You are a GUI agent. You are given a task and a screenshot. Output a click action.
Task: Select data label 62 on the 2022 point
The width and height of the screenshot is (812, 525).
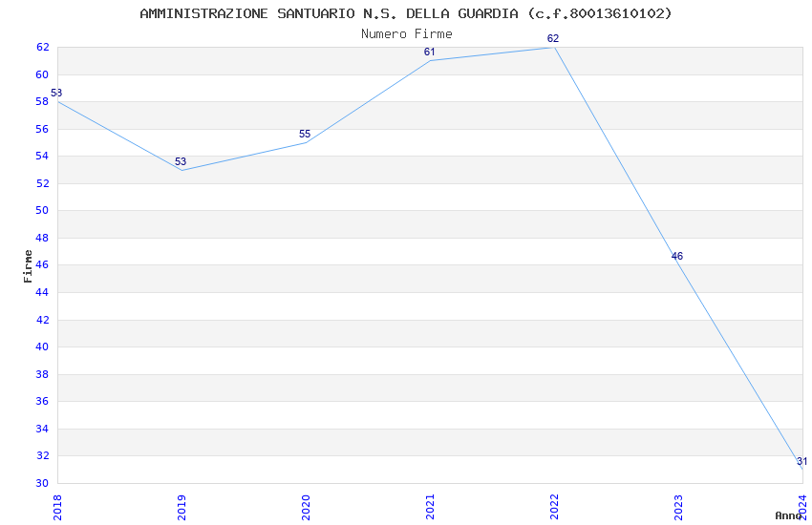click(553, 38)
